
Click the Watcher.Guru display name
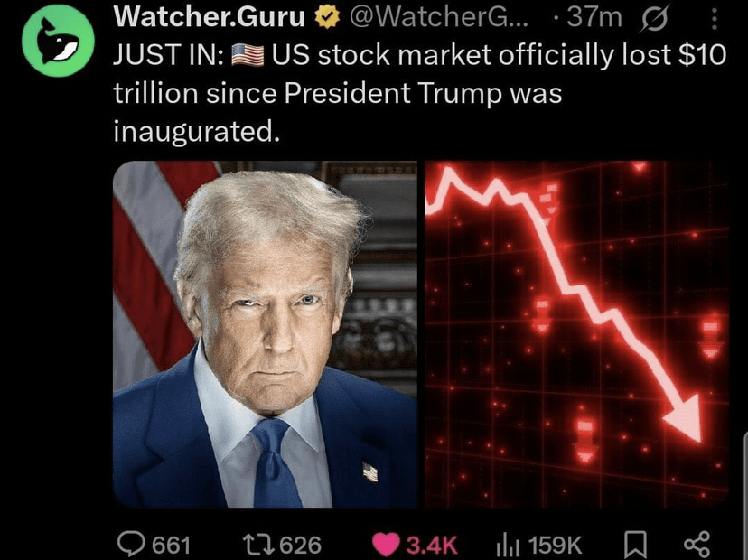point(209,16)
